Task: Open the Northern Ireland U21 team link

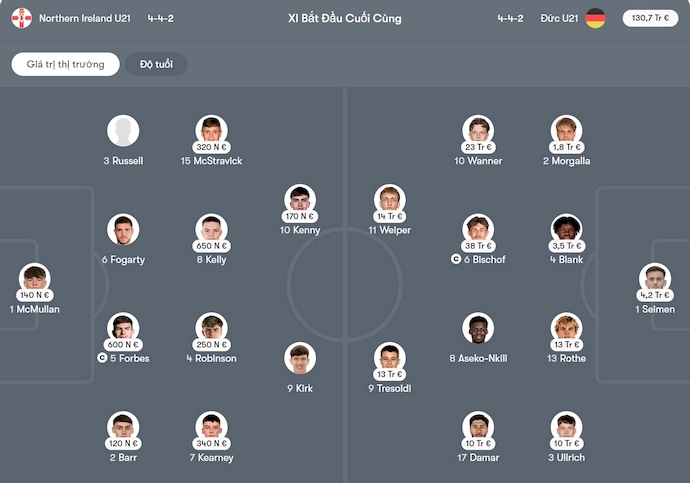Action: pyautogui.click(x=86, y=18)
